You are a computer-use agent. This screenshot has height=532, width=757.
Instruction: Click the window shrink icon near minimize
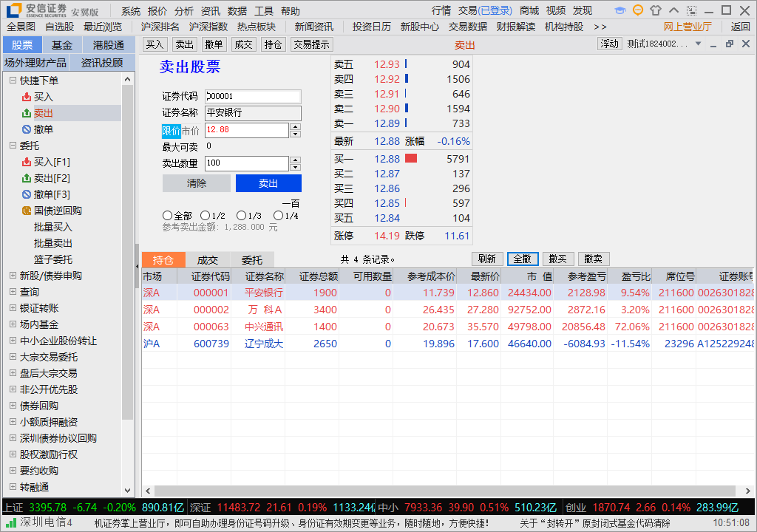click(x=692, y=10)
